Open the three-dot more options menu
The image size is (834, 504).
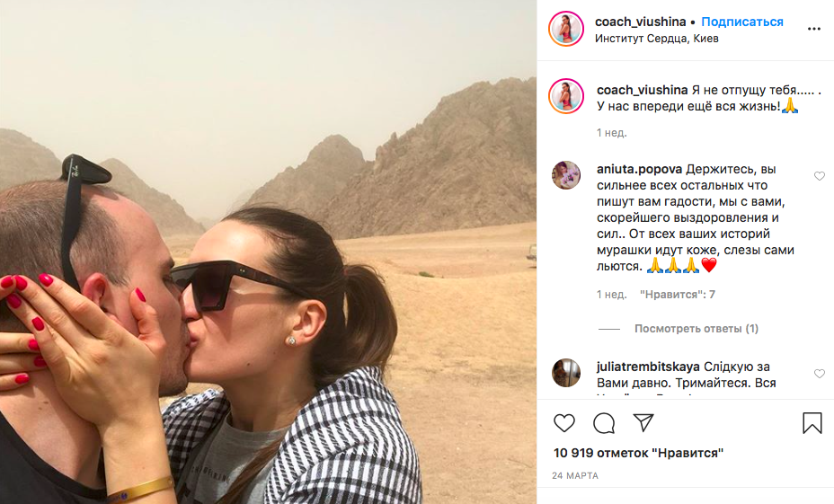point(814,29)
